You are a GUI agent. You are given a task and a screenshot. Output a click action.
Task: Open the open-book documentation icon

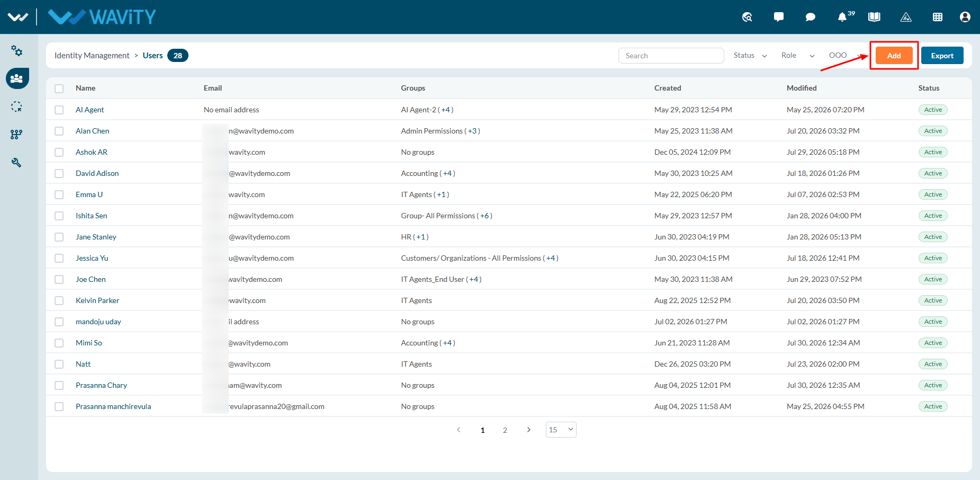pos(874,17)
